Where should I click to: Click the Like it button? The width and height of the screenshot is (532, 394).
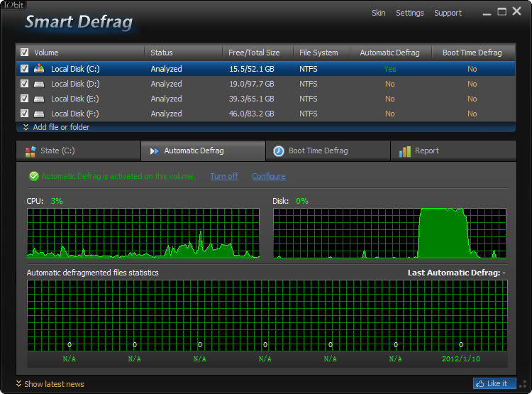pos(494,383)
